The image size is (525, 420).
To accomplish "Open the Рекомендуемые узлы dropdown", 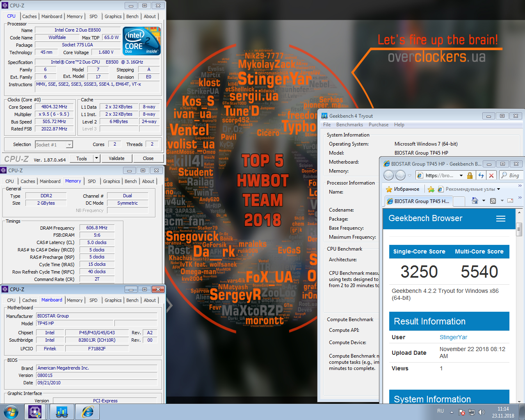I will [x=469, y=189].
